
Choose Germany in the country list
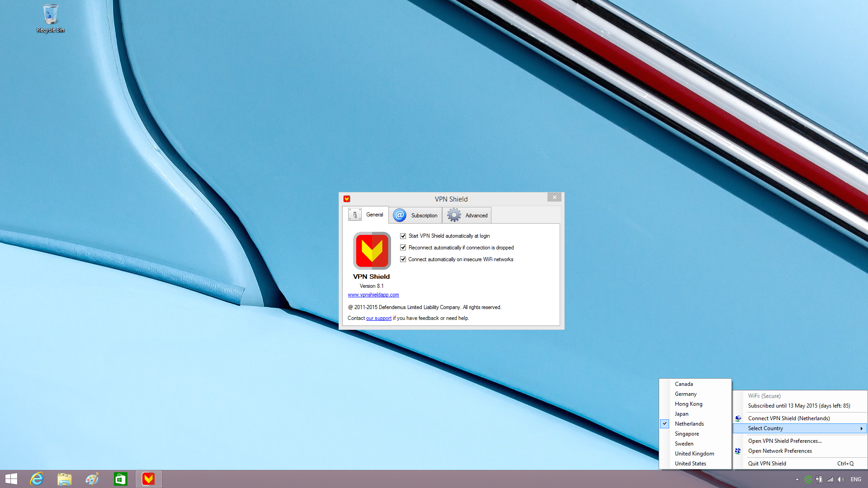click(685, 394)
